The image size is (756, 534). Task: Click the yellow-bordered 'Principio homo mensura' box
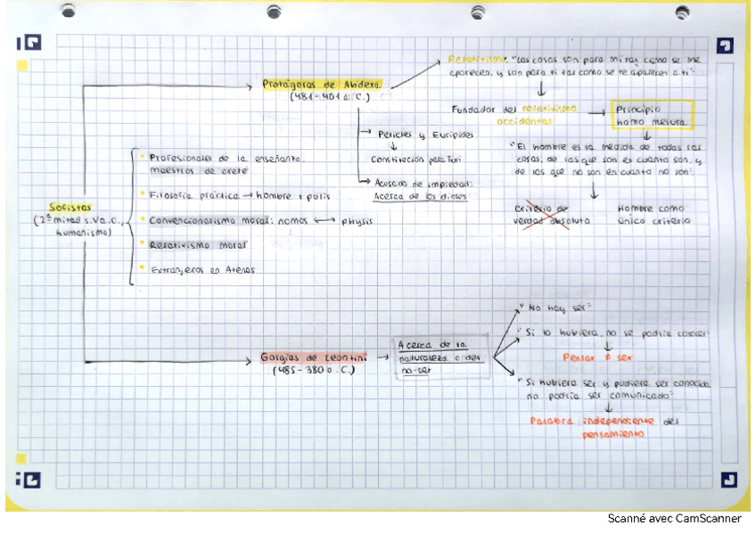click(x=652, y=113)
